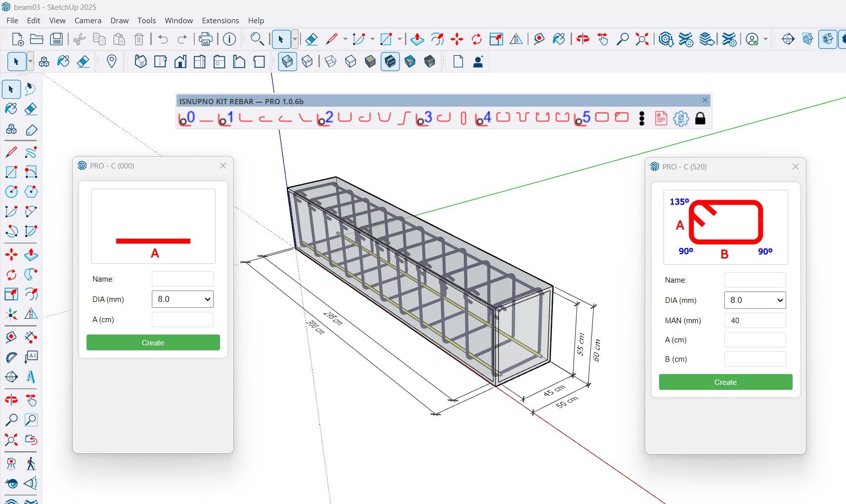Click the MAN (mm) input field

point(755,321)
